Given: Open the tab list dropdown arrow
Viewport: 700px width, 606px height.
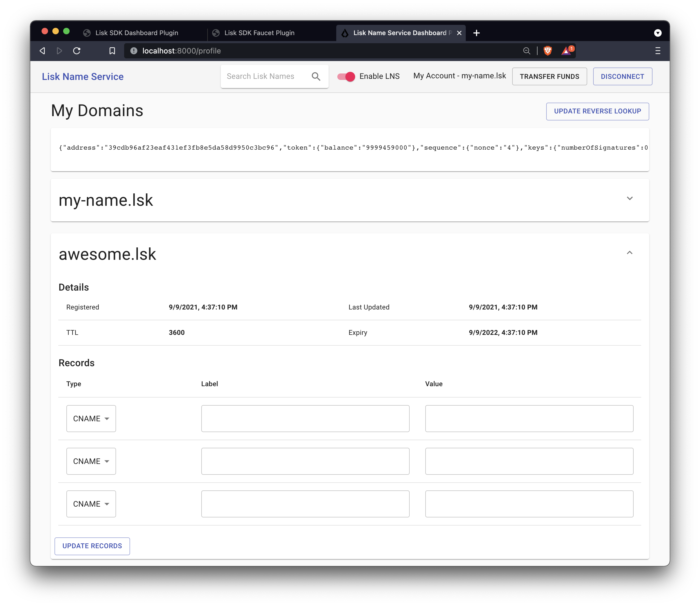Looking at the screenshot, I should point(657,33).
